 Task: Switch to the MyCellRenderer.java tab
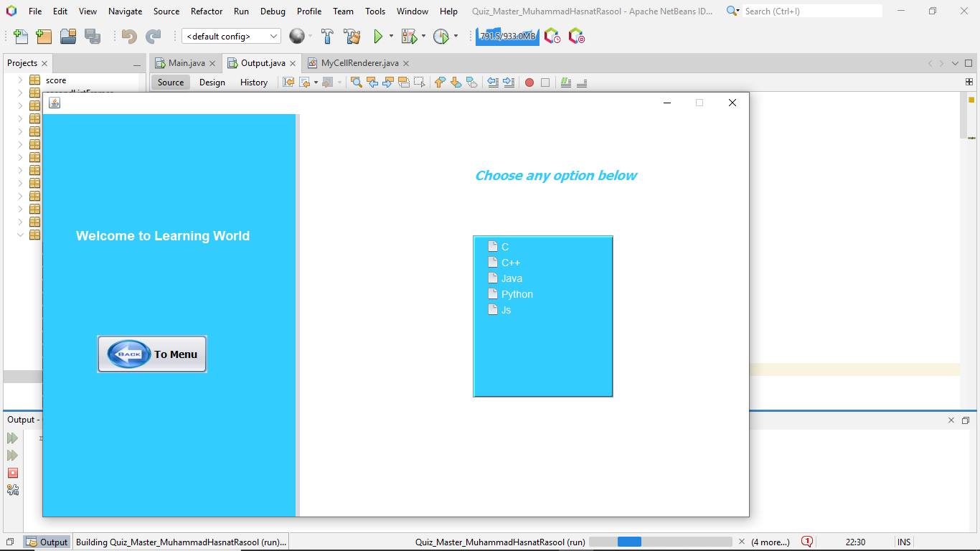click(x=359, y=63)
